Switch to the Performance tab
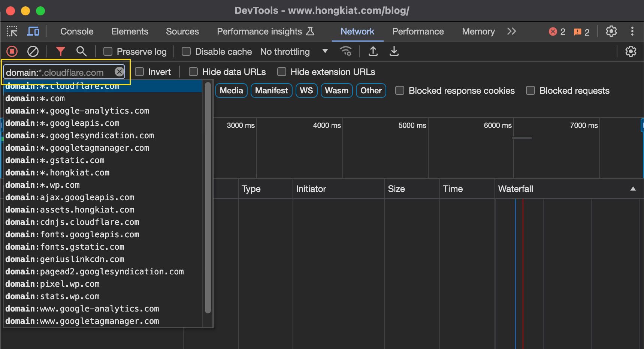This screenshot has width=644, height=349. 418,31
